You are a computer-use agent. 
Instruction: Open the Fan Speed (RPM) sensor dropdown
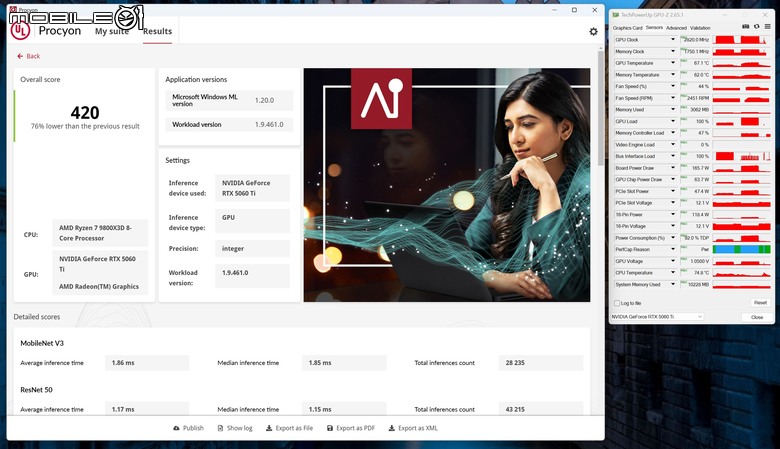coord(673,98)
